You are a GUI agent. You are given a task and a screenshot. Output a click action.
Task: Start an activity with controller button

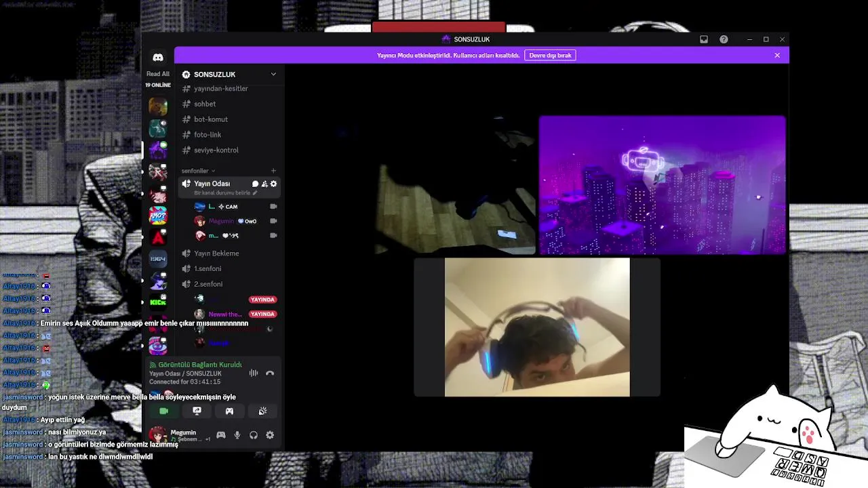[229, 411]
